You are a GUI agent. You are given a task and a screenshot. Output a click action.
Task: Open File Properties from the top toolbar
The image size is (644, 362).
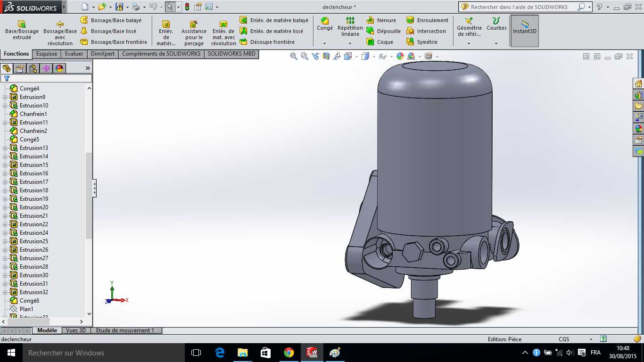[198, 7]
